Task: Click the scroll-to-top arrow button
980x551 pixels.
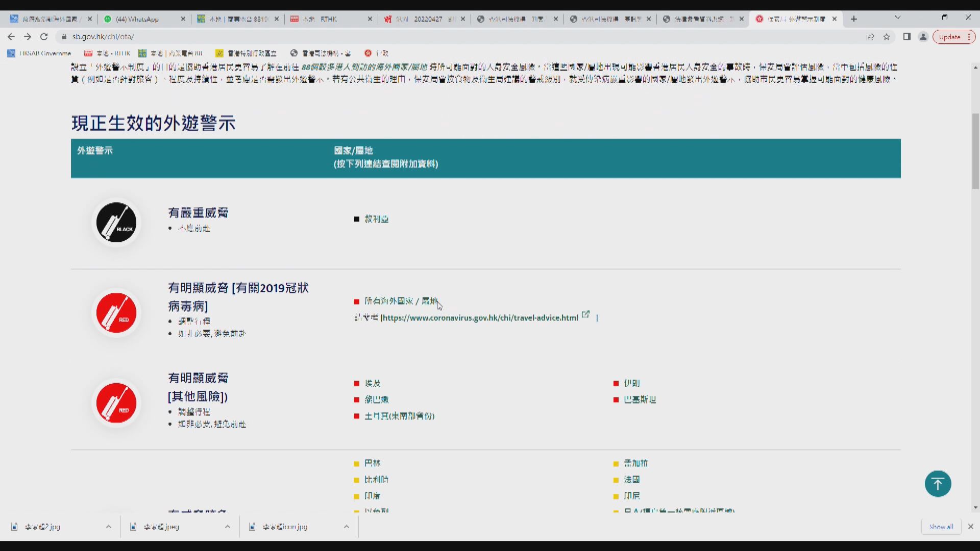Action: click(x=938, y=484)
